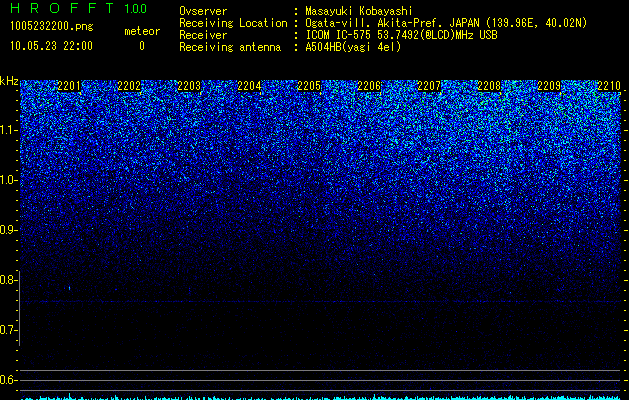Click the Ovserver label
The width and height of the screenshot is (629, 400).
tap(203, 11)
